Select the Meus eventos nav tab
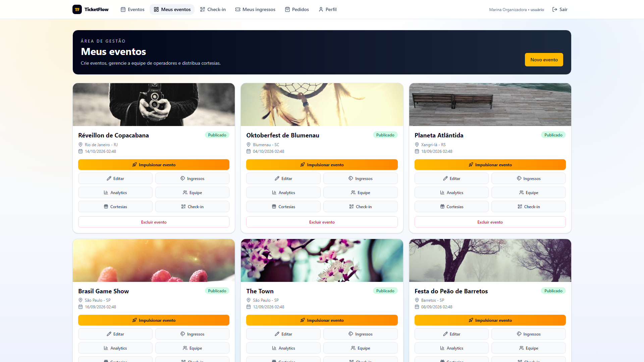 172,9
